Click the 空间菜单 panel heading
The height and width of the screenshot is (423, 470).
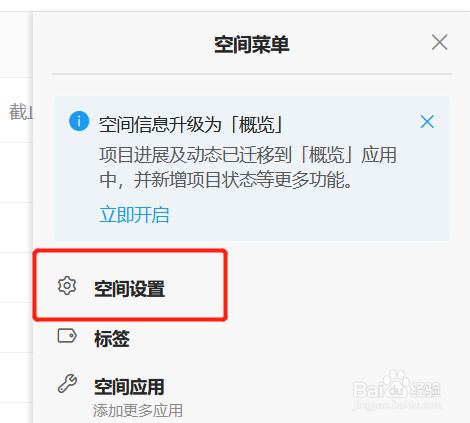252,45
